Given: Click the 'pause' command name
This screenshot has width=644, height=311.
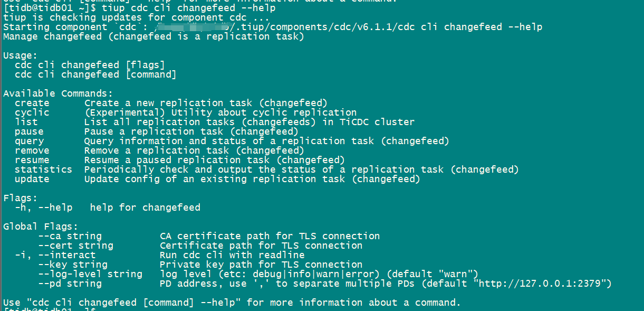Looking at the screenshot, I should pyautogui.click(x=29, y=131).
